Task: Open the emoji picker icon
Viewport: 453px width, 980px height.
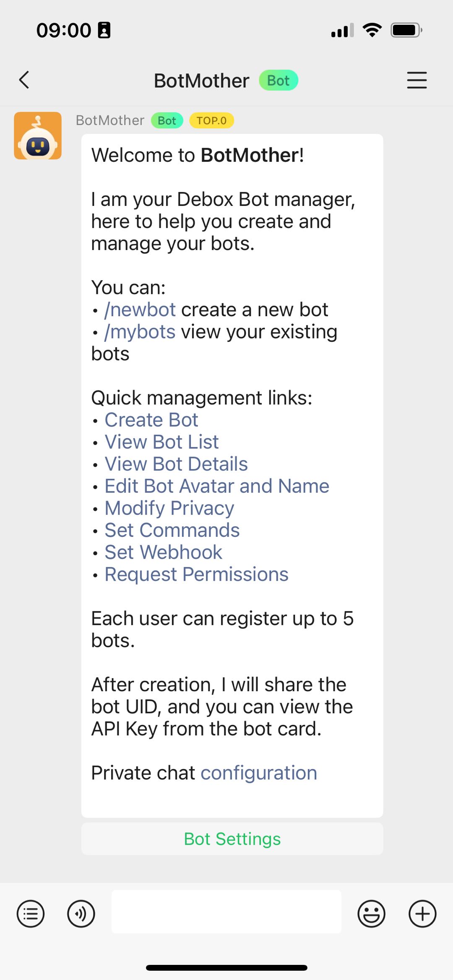Action: click(371, 913)
